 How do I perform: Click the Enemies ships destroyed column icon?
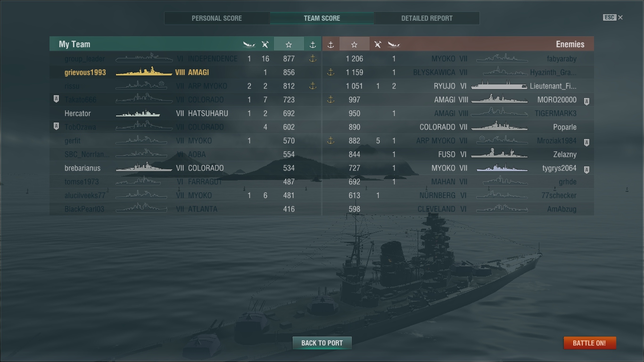[x=394, y=44]
